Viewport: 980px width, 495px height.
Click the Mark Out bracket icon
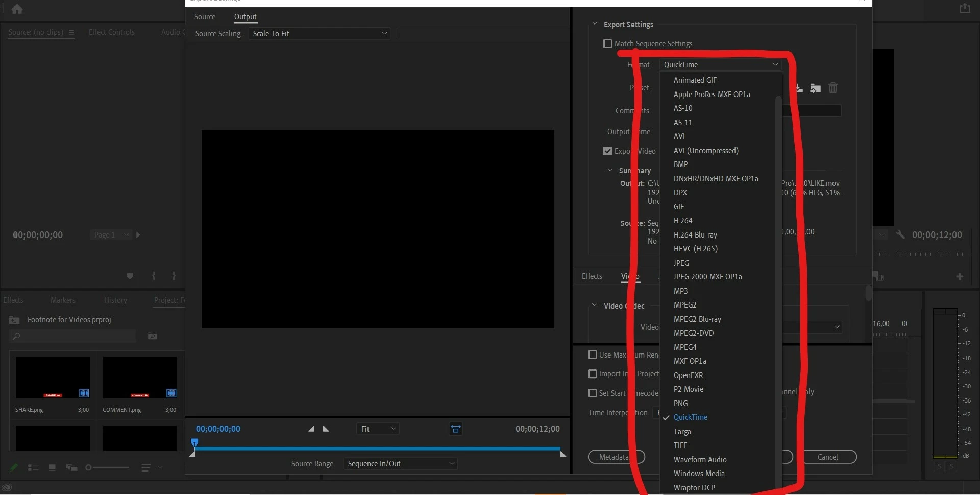coord(174,276)
